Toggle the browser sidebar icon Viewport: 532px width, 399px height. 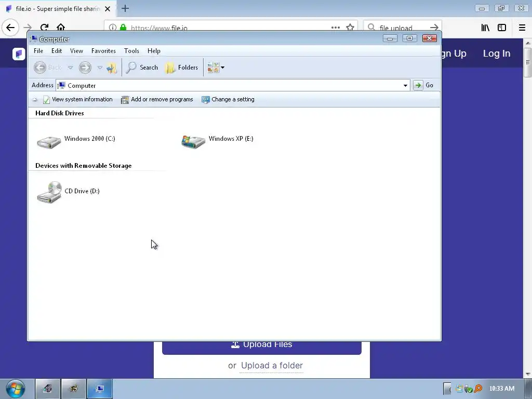pos(502,28)
